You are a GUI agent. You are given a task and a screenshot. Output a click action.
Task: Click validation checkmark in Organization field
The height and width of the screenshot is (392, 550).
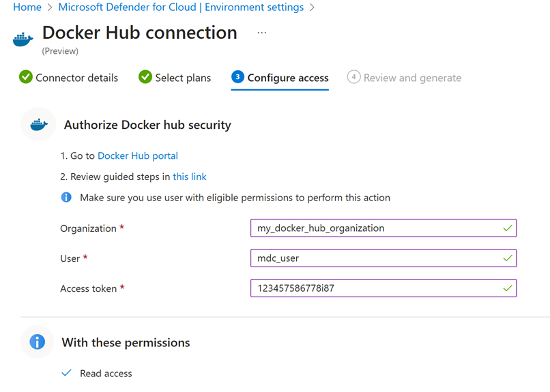(x=507, y=228)
